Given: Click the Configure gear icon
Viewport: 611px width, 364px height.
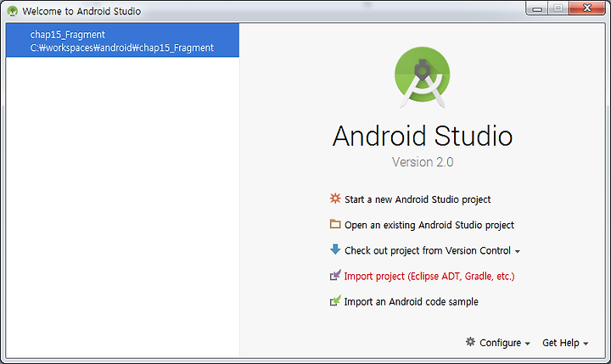Looking at the screenshot, I should coord(470,342).
